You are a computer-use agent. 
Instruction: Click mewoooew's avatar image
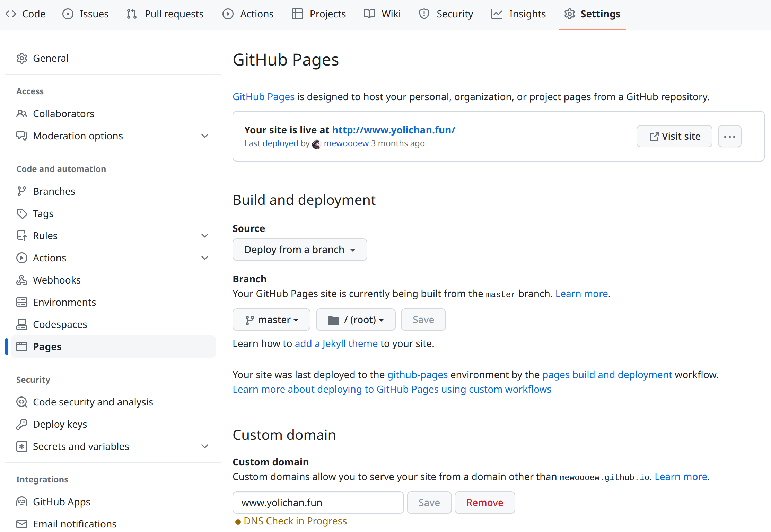coord(316,144)
